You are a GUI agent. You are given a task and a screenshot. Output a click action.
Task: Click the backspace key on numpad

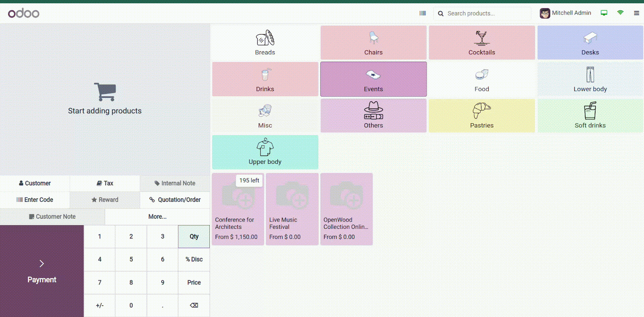194,305
